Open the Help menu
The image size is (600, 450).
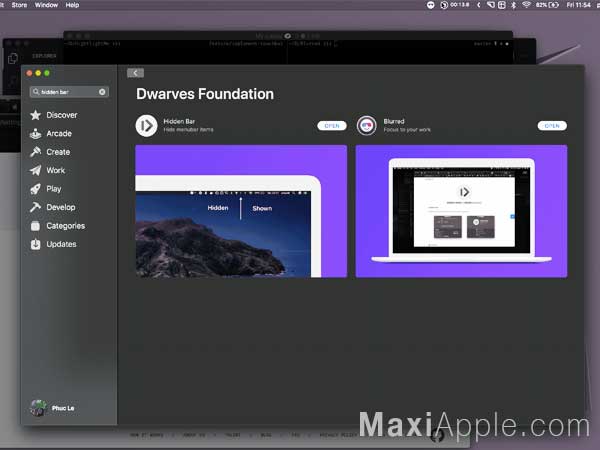pos(72,5)
